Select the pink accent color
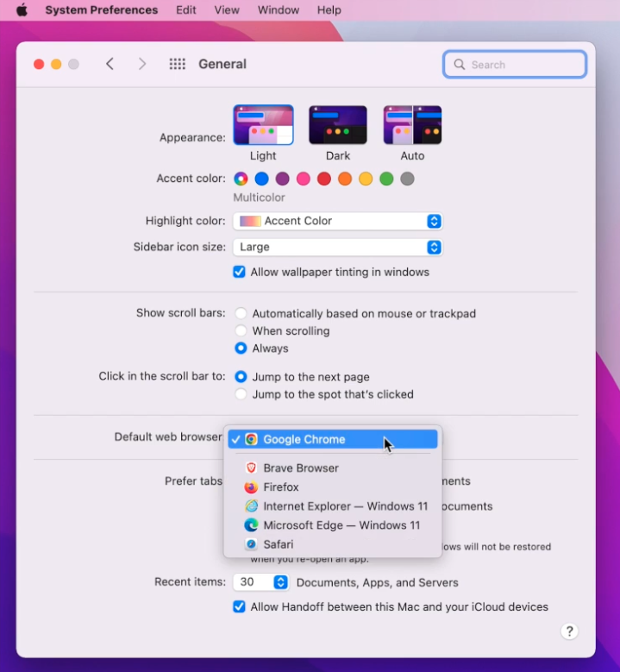Viewport: 620px width, 672px height. 304,179
